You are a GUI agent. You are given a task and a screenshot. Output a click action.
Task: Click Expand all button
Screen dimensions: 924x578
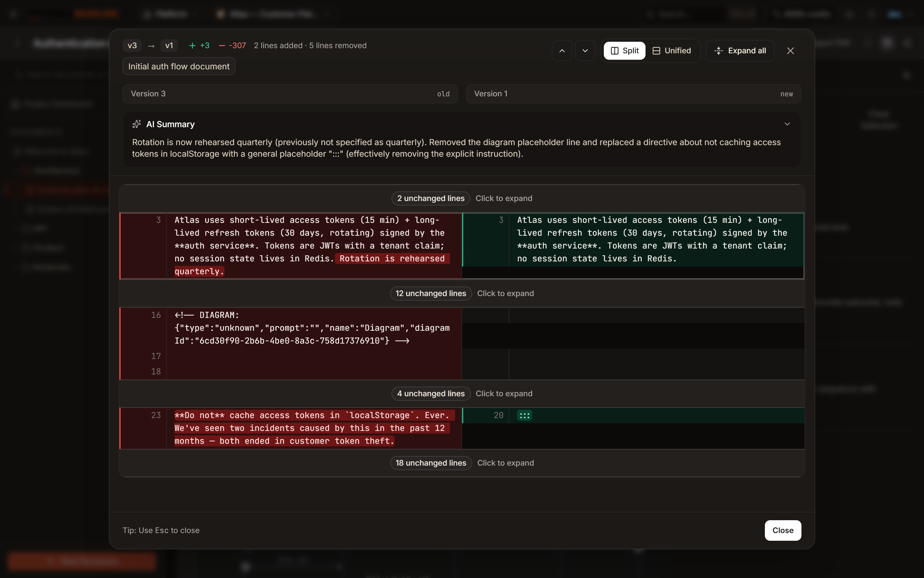point(740,51)
